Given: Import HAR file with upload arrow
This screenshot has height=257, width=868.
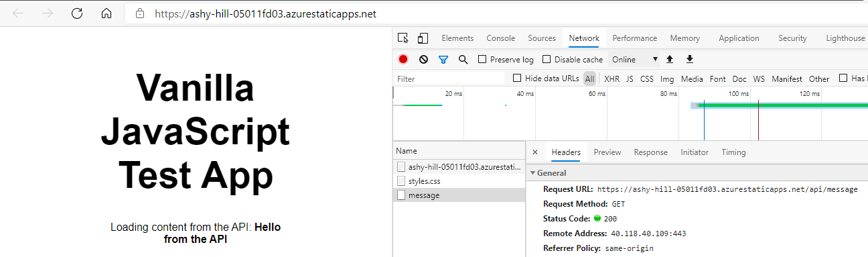Looking at the screenshot, I should (x=669, y=59).
